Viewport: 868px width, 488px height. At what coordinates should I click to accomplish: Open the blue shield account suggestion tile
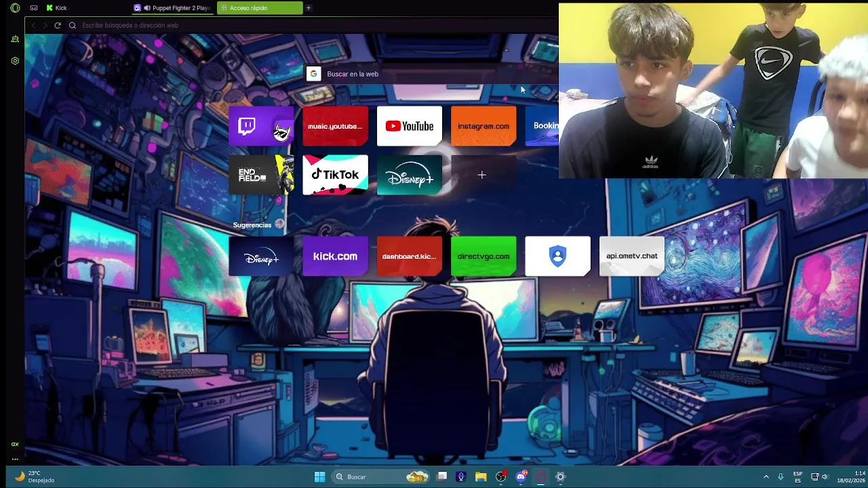pos(557,256)
